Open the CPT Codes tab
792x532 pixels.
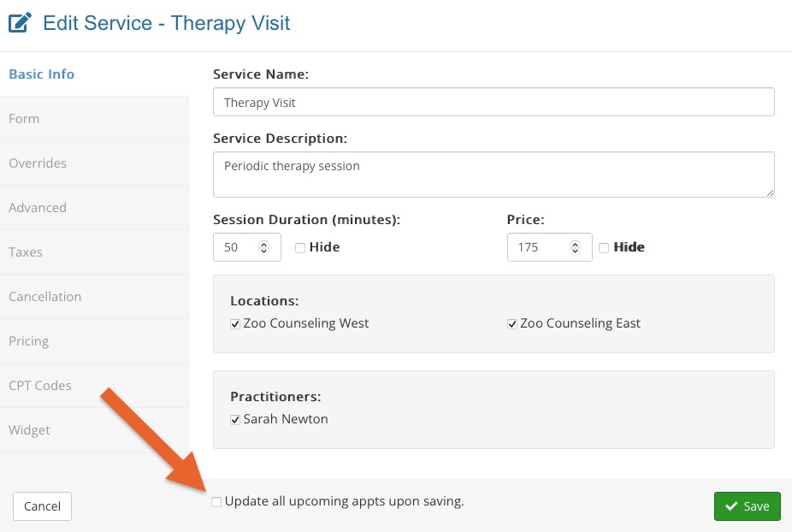(x=95, y=386)
